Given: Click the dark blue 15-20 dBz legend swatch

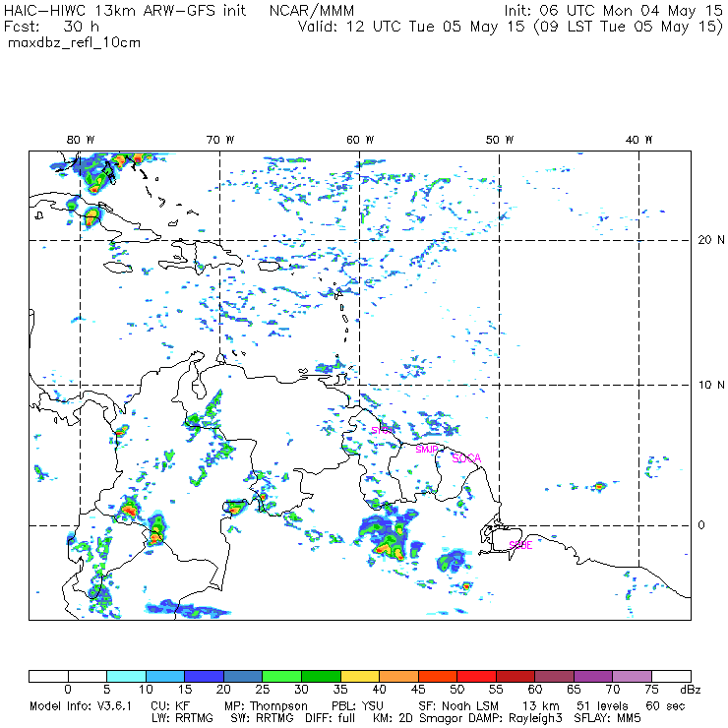Looking at the screenshot, I should pyautogui.click(x=205, y=676).
